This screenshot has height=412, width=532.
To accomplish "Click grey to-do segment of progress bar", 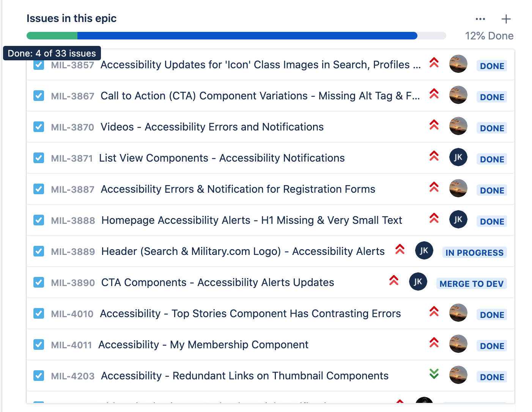I will point(432,36).
